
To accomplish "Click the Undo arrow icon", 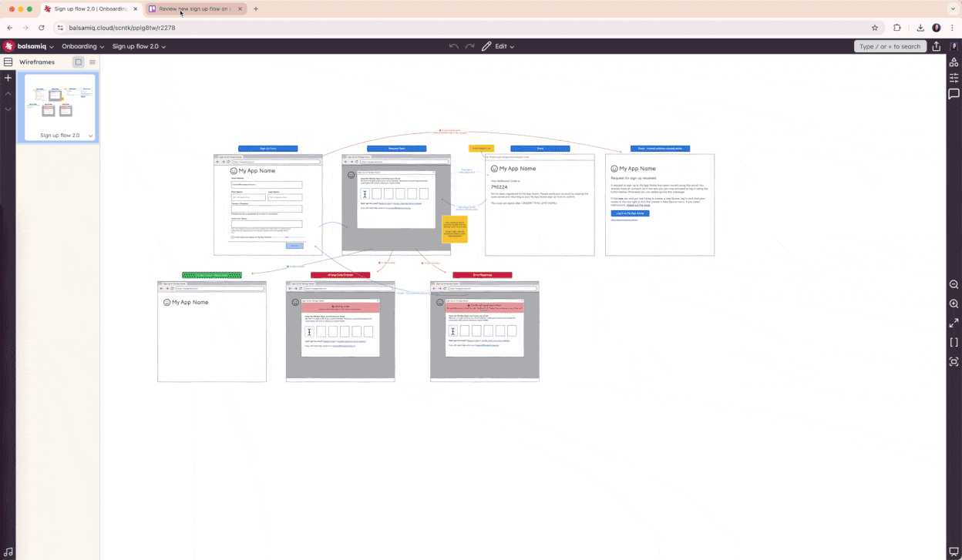I will (x=454, y=46).
